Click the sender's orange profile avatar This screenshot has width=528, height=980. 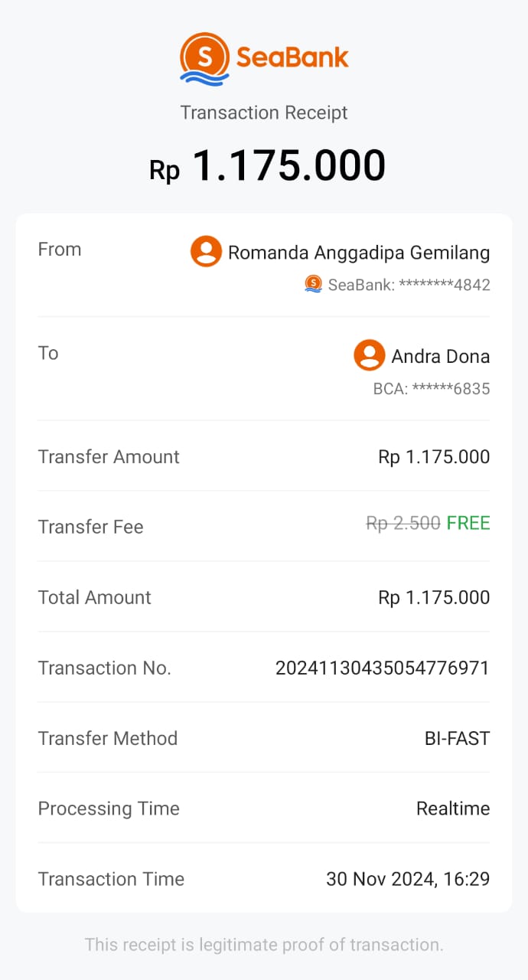[x=206, y=251]
